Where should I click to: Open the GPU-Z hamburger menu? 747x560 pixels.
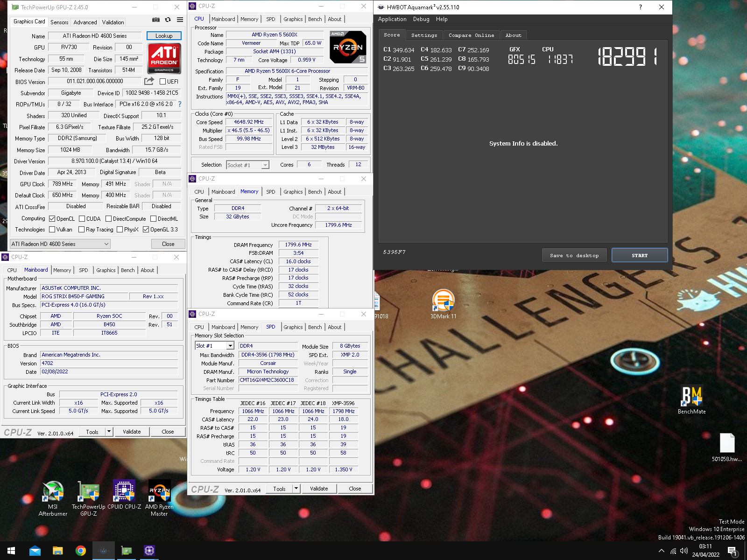click(x=180, y=20)
